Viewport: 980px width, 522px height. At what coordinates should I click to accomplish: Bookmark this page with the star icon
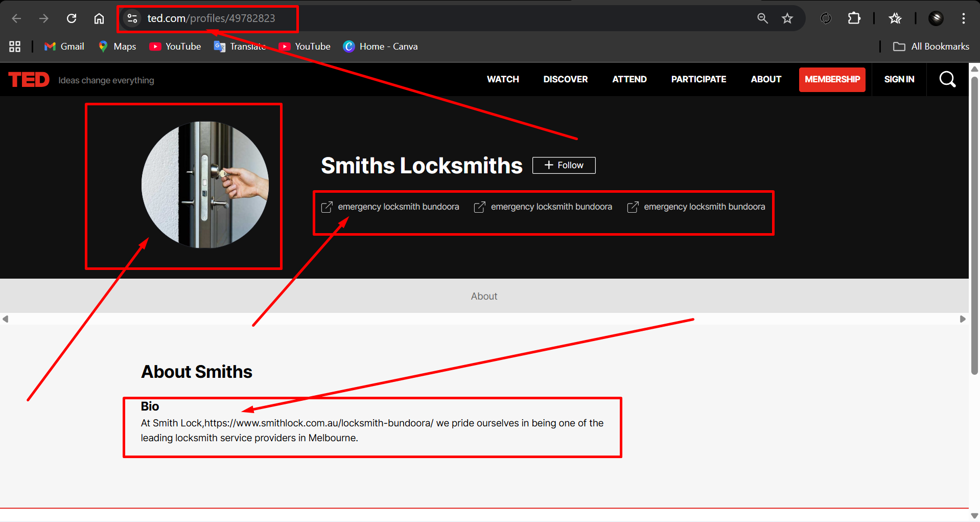click(787, 18)
